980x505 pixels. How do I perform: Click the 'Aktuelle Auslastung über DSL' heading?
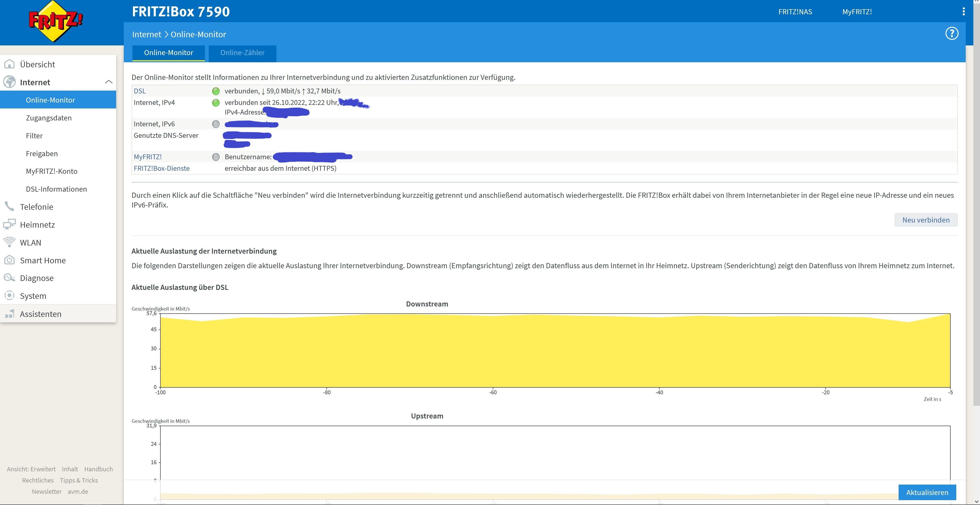click(180, 287)
